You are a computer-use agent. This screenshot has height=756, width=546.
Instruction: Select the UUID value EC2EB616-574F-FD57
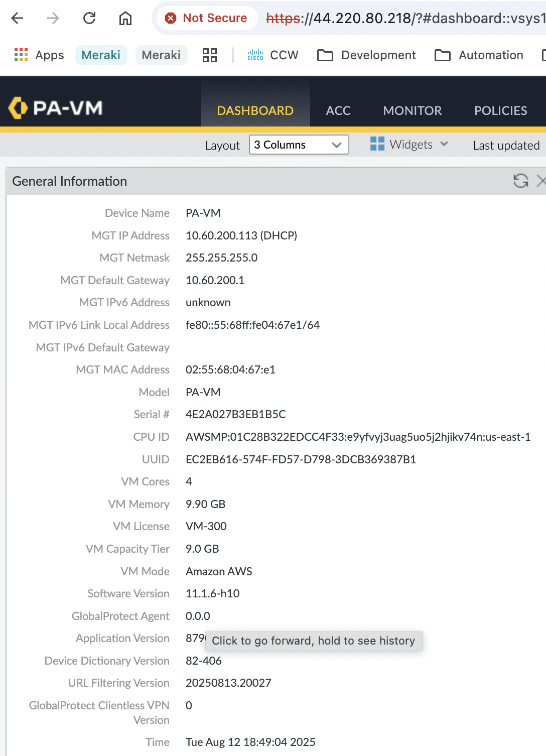coord(301,459)
